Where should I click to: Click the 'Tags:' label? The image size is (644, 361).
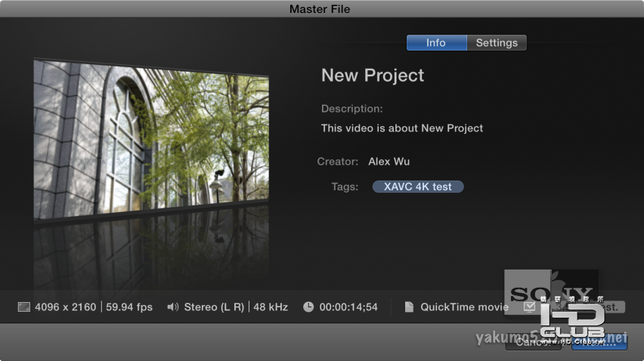[x=345, y=187]
